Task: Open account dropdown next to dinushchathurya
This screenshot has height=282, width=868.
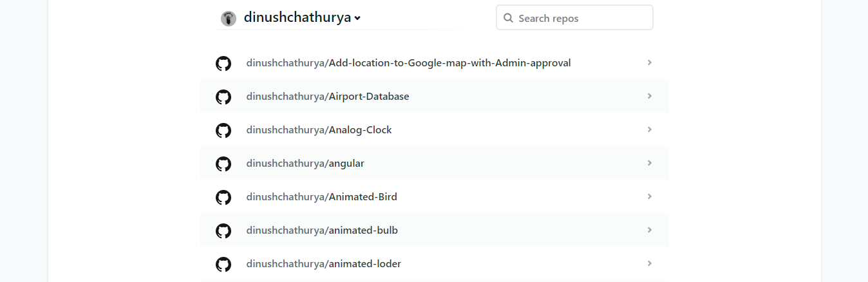Action: click(357, 19)
